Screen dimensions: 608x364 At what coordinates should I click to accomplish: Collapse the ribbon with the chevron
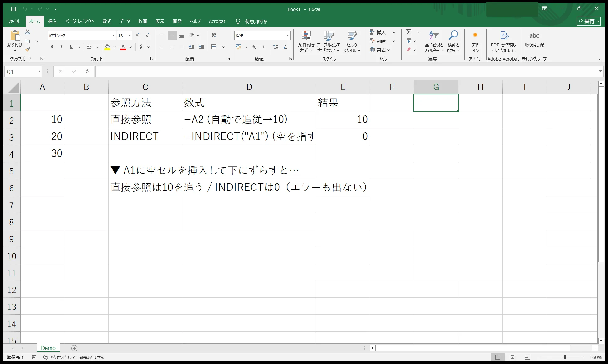[600, 59]
